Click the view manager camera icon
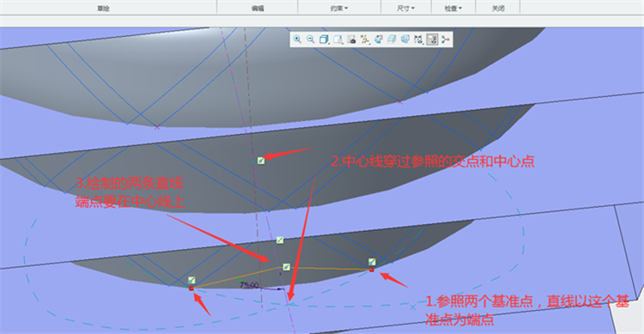 (351, 39)
